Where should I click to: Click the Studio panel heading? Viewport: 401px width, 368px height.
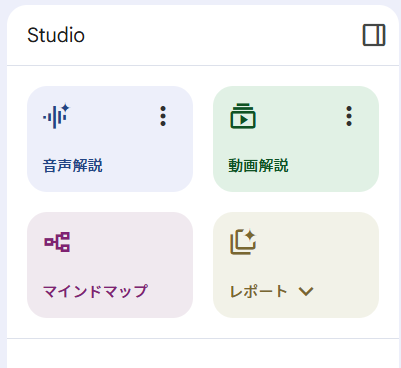(56, 35)
